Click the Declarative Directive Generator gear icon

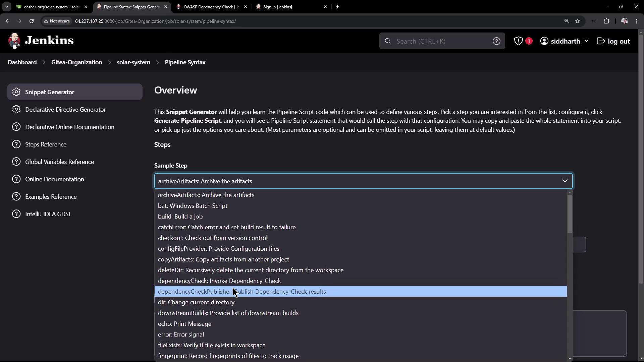pos(16,109)
